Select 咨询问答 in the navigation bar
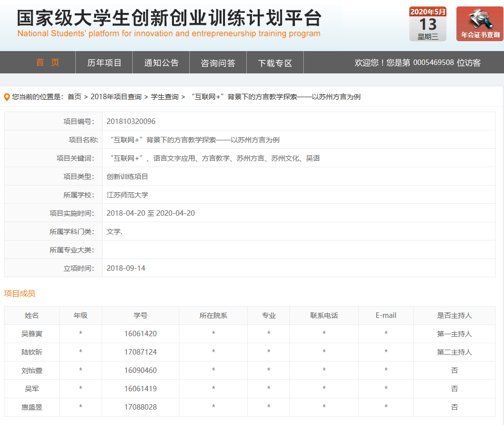 218,63
